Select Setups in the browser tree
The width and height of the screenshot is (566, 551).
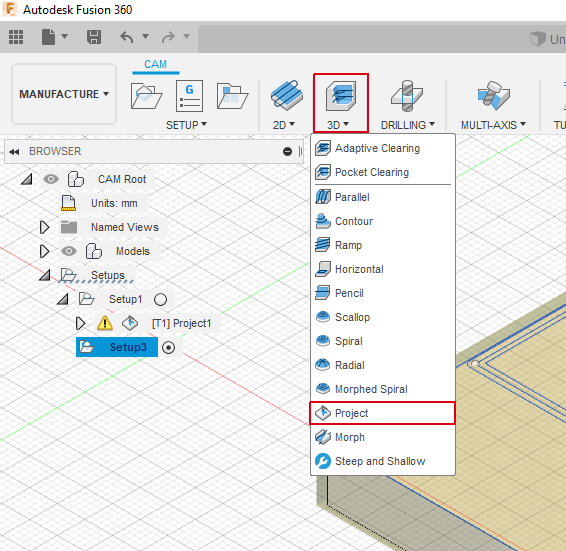(x=108, y=275)
